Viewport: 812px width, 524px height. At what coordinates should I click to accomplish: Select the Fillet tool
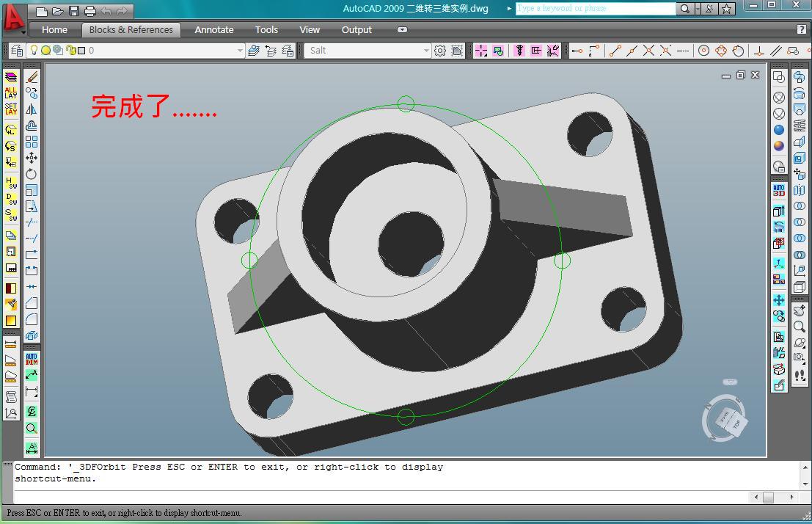point(32,319)
